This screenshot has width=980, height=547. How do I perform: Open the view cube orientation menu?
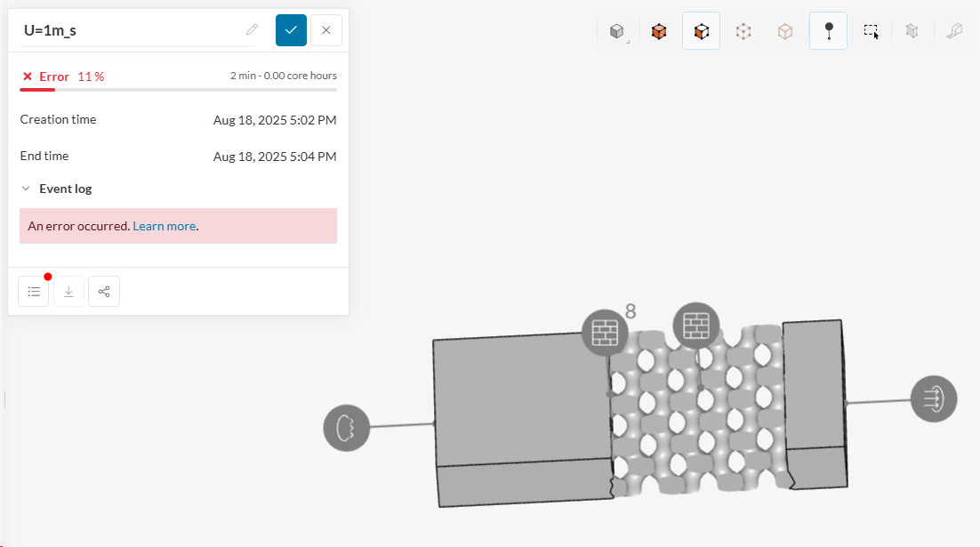click(x=616, y=31)
